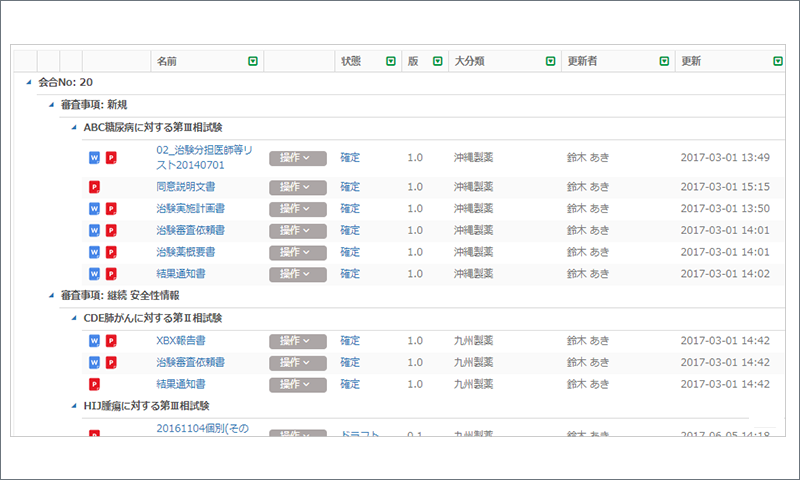Open Word icon of 治験審査依頼書 row under ABC糖尿病
Viewport: 800px width, 480px height.
(x=94, y=231)
